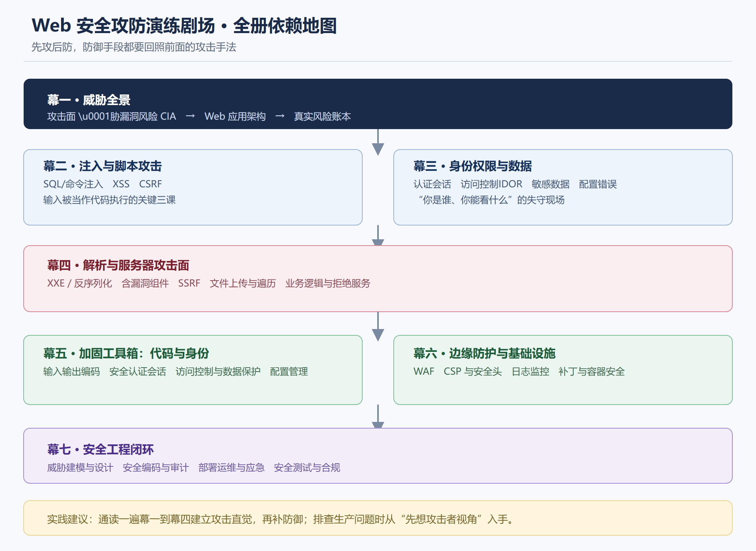Viewport: 756px width, 551px height.
Task: Click '真实风险账本' in the 幕一 card
Action: tap(322, 116)
